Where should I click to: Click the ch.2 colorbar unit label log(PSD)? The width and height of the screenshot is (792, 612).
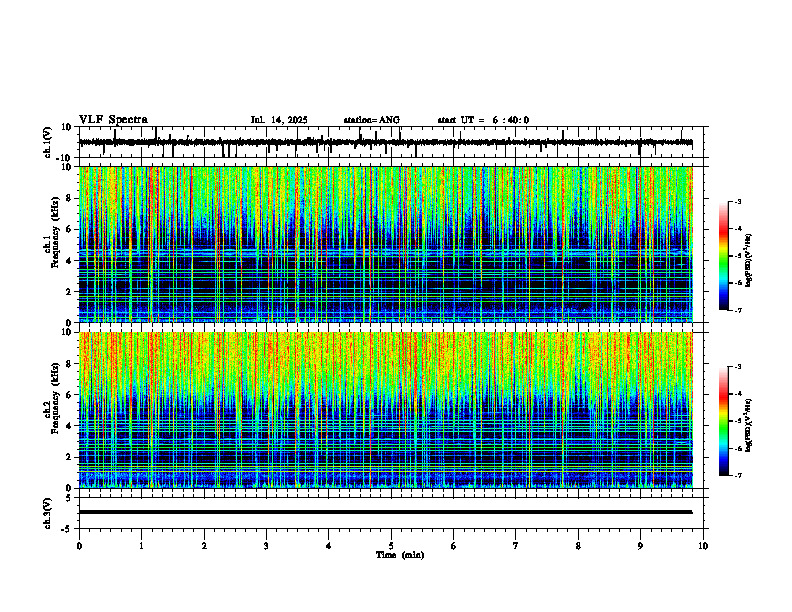click(749, 425)
